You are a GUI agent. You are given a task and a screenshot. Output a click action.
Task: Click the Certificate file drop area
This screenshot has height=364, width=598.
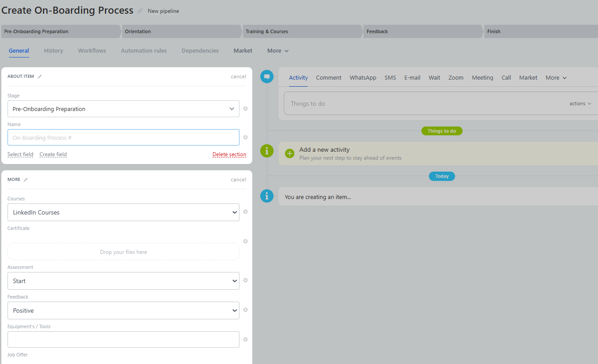pyautogui.click(x=123, y=252)
